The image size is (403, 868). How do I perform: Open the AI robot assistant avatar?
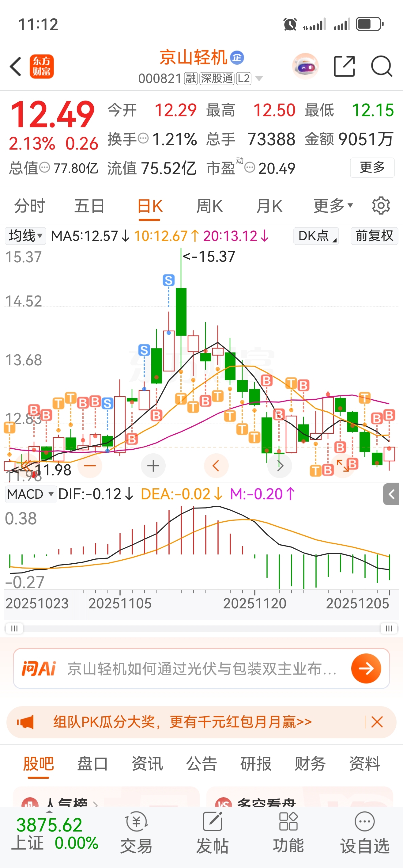[305, 66]
